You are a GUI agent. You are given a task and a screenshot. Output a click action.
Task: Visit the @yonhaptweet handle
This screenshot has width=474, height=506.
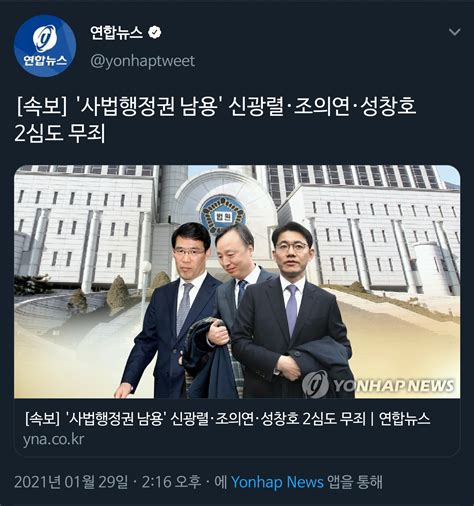click(142, 61)
